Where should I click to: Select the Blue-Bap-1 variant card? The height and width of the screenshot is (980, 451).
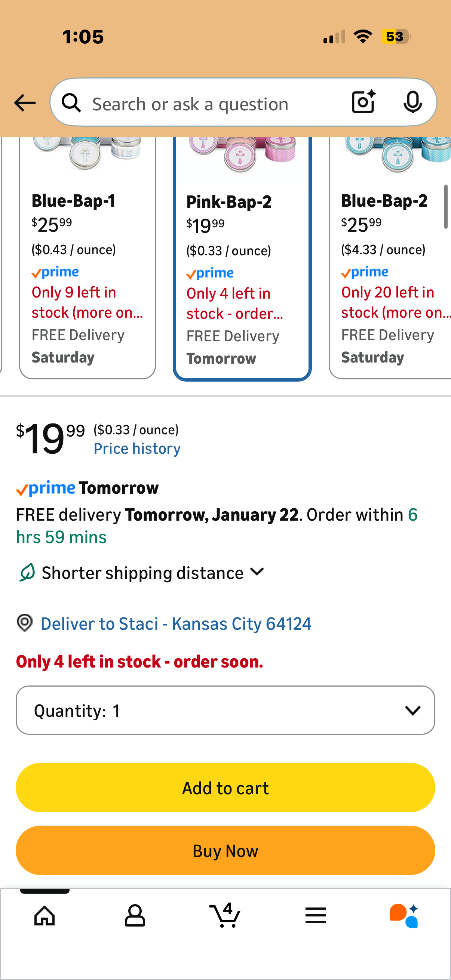click(88, 266)
